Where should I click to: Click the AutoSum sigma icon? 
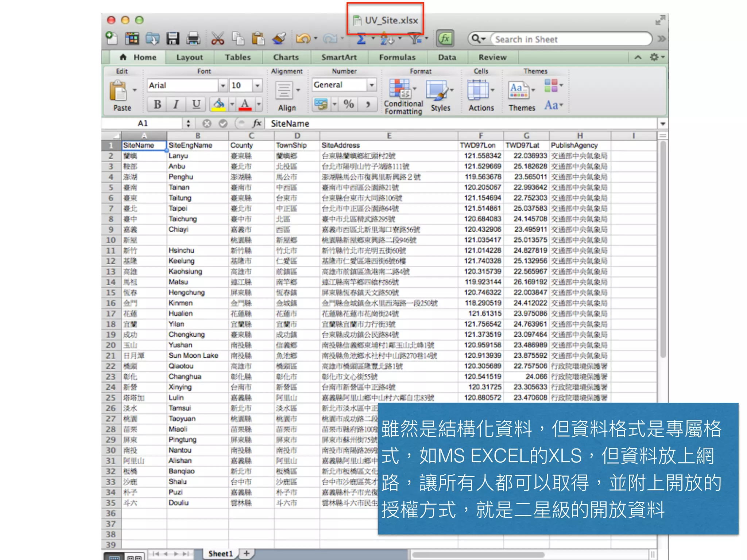(361, 39)
